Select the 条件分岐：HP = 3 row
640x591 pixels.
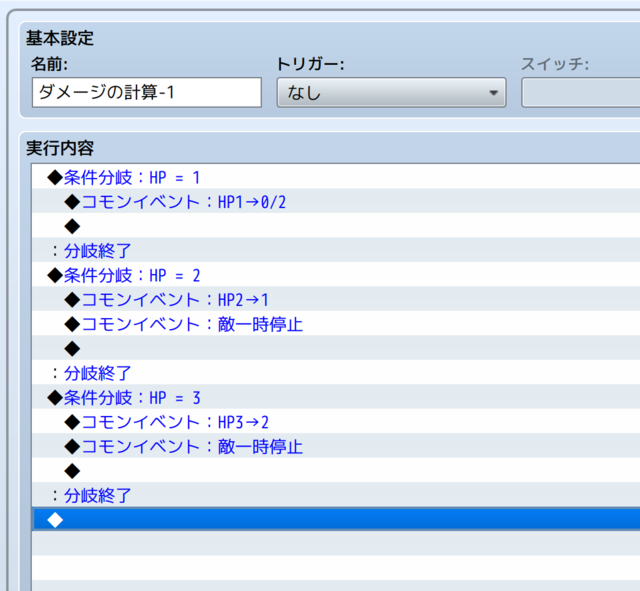click(x=336, y=397)
